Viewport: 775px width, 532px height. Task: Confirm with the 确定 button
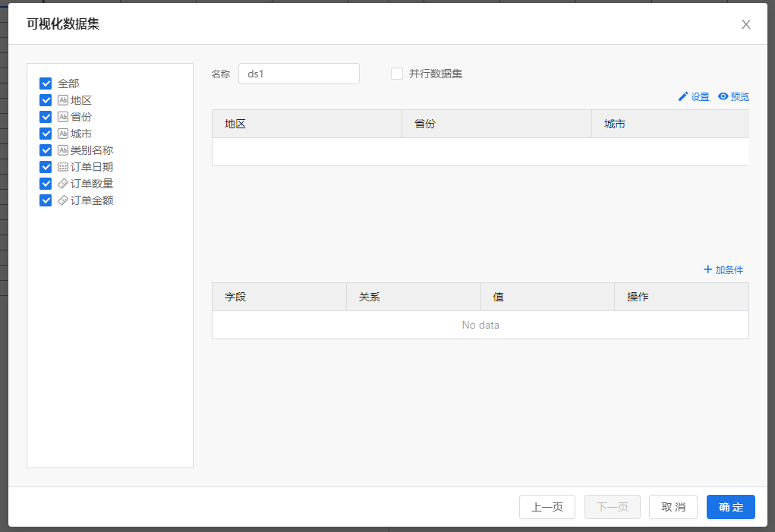click(731, 507)
